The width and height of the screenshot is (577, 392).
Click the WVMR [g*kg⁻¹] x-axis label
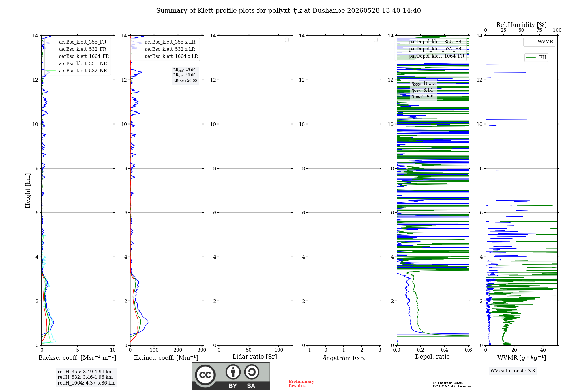(522, 358)
